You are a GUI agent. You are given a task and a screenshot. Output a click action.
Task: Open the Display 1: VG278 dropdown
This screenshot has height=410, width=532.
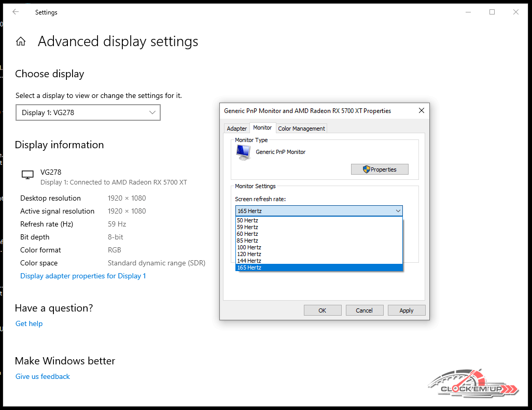(x=88, y=112)
